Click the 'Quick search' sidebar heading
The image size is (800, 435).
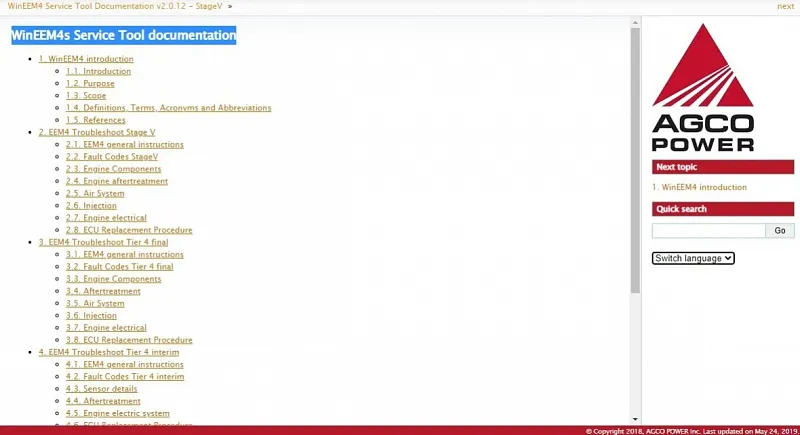(723, 209)
